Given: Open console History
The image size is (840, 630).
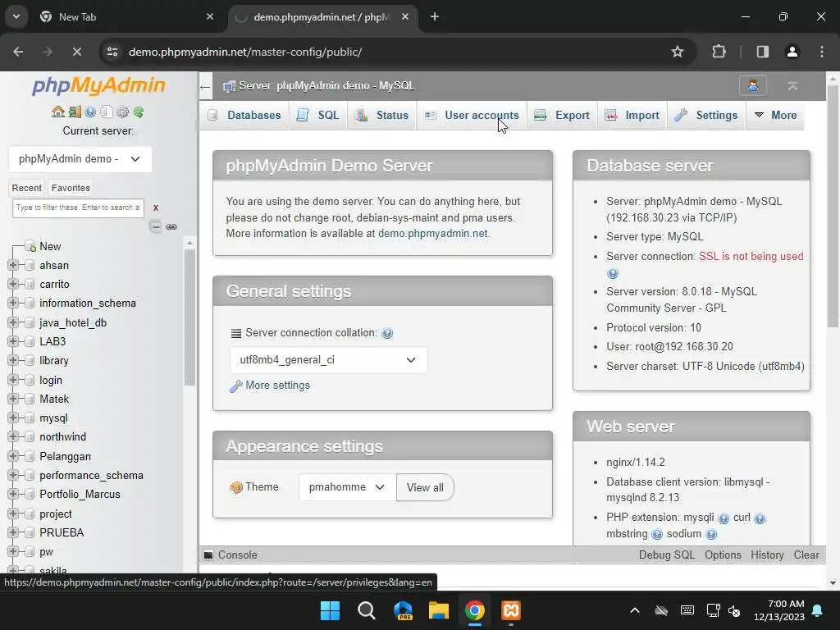Looking at the screenshot, I should 767,555.
